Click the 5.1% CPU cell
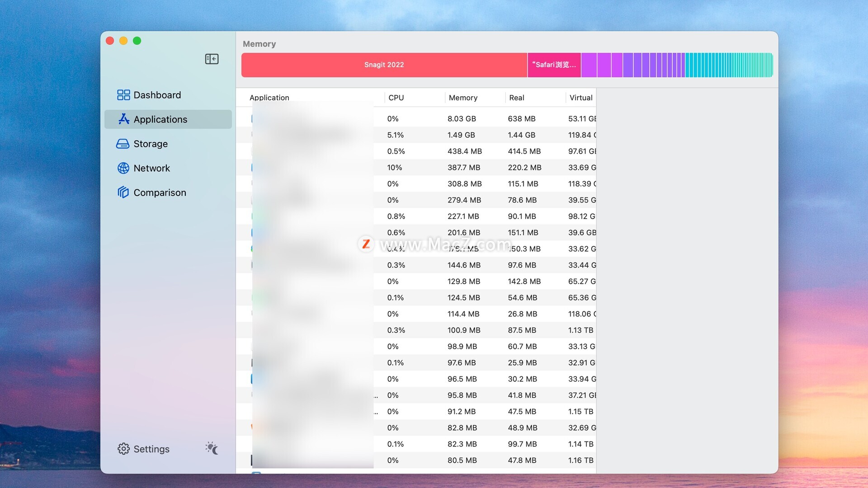Viewport: 868px width, 488px height. click(x=395, y=135)
